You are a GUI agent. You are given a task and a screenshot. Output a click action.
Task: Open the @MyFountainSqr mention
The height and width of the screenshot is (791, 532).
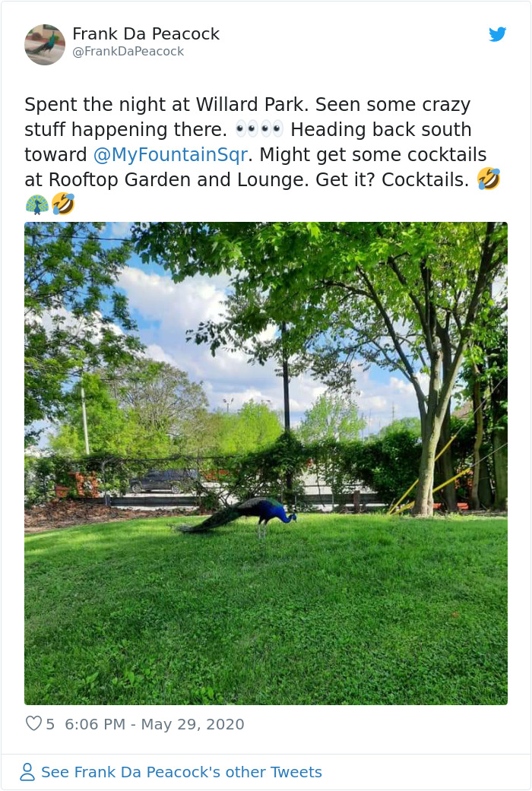pos(170,154)
